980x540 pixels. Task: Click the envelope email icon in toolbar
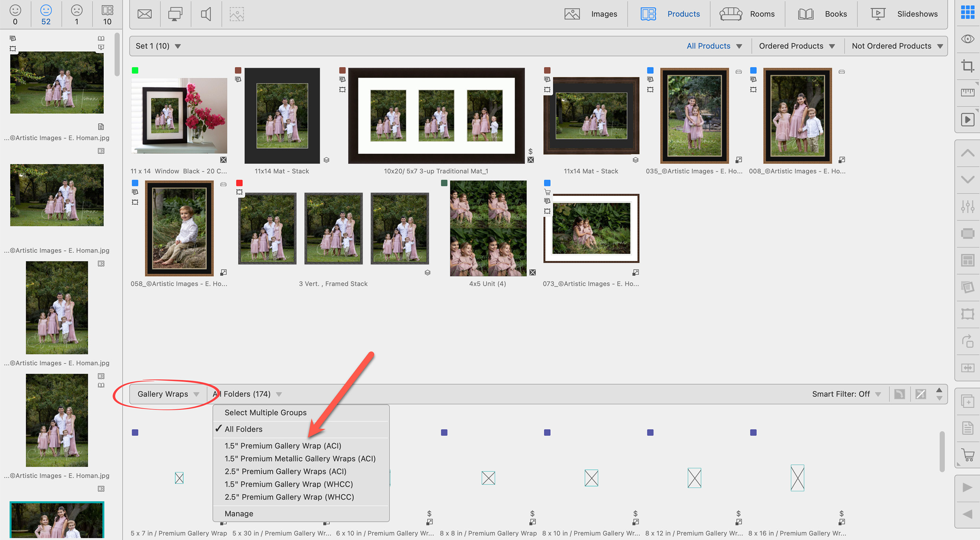[145, 14]
